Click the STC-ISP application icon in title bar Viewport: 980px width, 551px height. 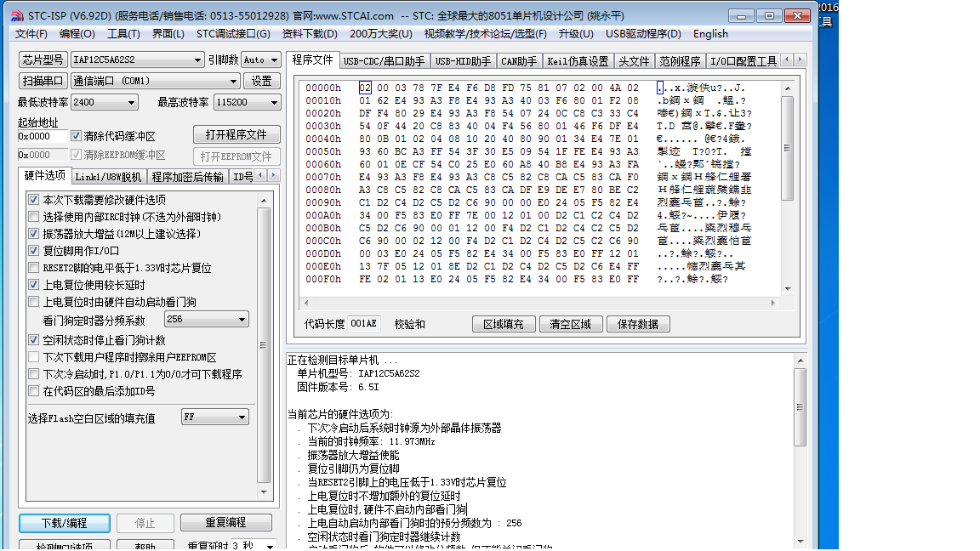point(17,15)
